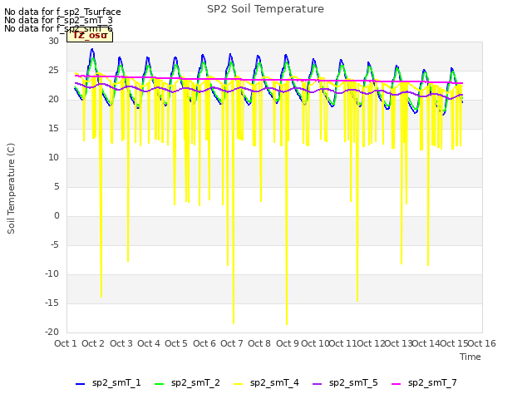Toggle the sp2_smT_7 legend entry

click(x=424, y=383)
